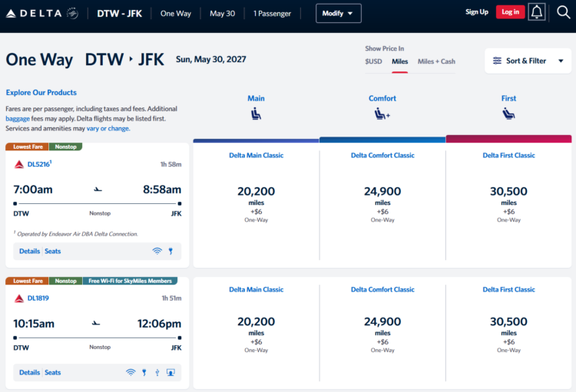Open Explore Our Products link
This screenshot has width=576, height=392.
tap(41, 93)
